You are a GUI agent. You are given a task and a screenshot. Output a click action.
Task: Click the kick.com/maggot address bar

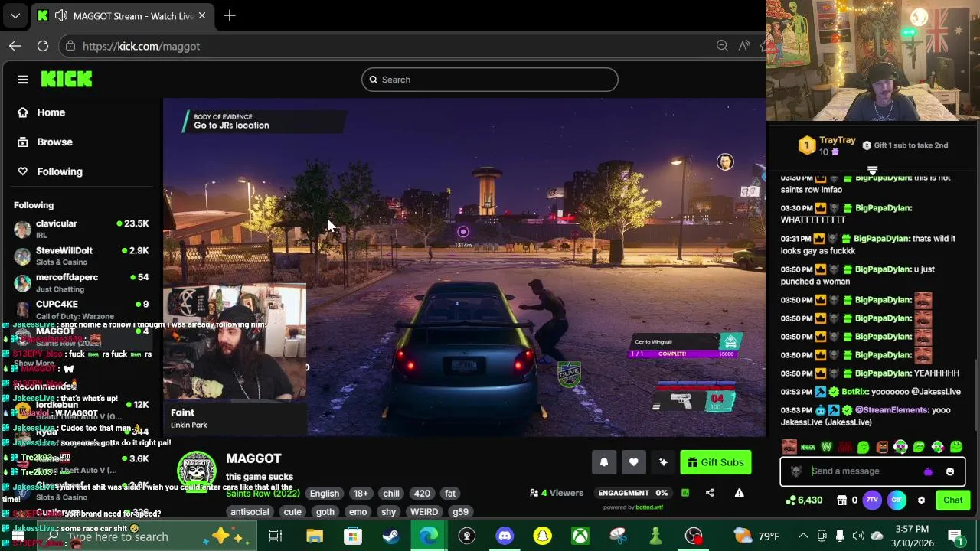click(x=141, y=46)
